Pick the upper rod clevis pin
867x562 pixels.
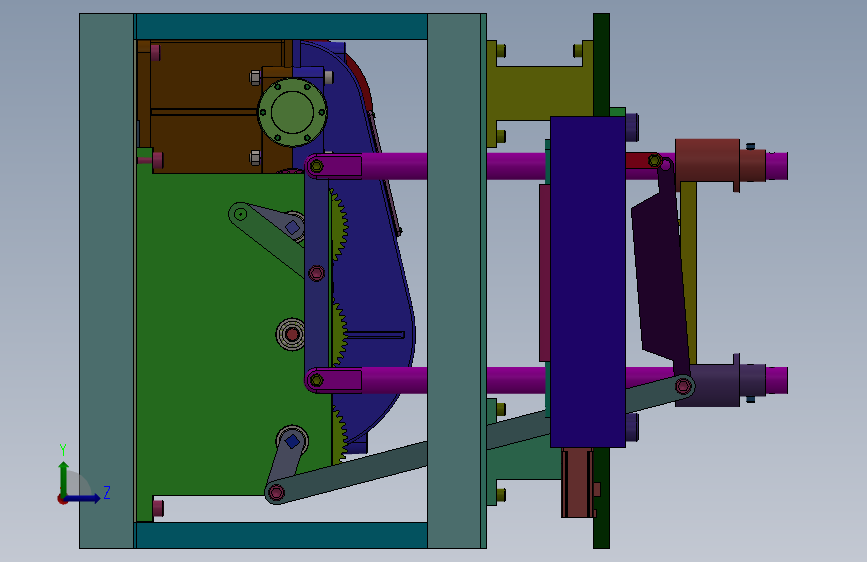click(316, 165)
